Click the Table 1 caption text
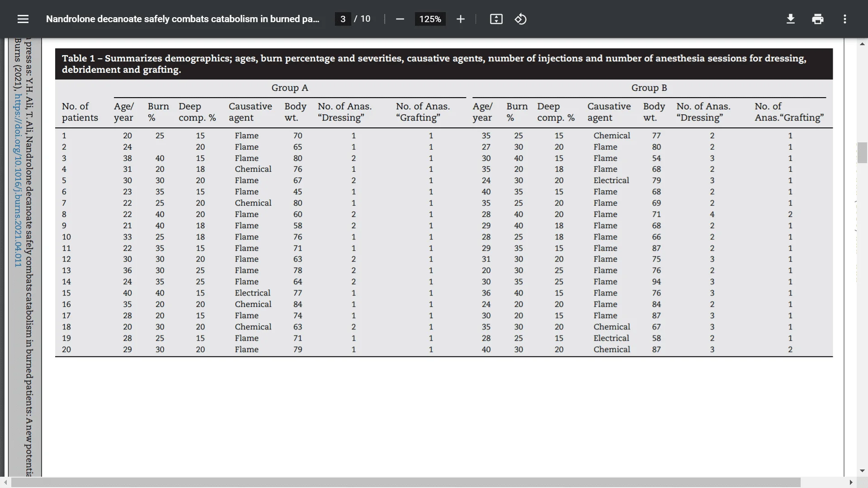The image size is (868, 488). click(434, 64)
